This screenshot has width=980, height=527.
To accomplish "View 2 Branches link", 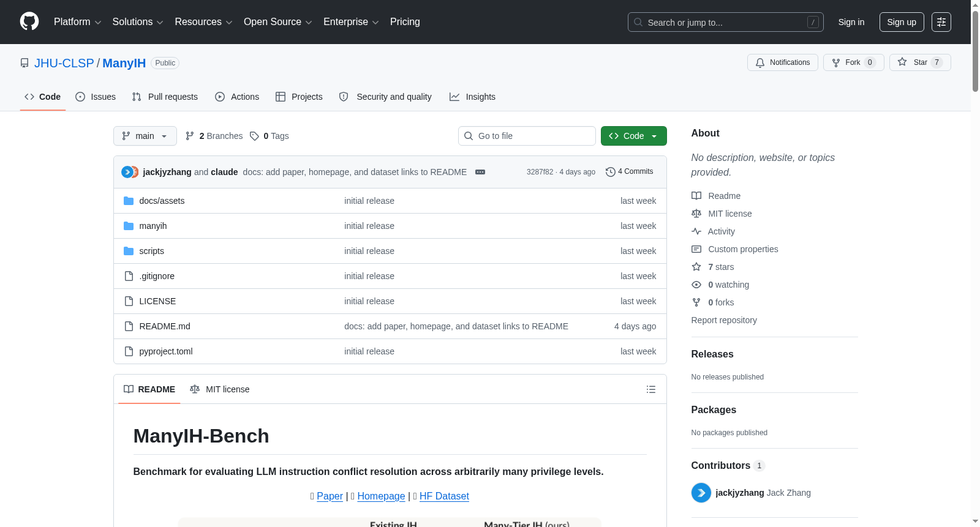I will point(214,136).
